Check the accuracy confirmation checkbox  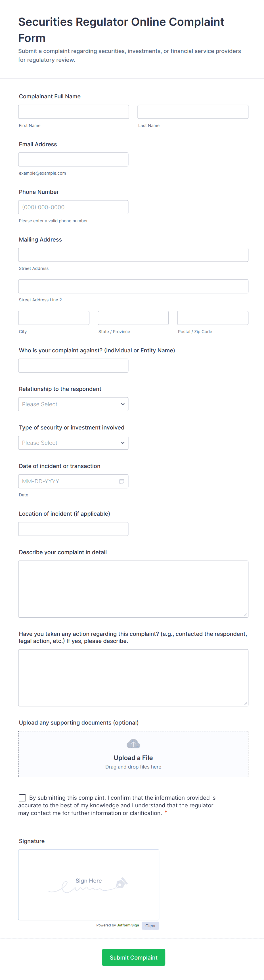point(22,798)
